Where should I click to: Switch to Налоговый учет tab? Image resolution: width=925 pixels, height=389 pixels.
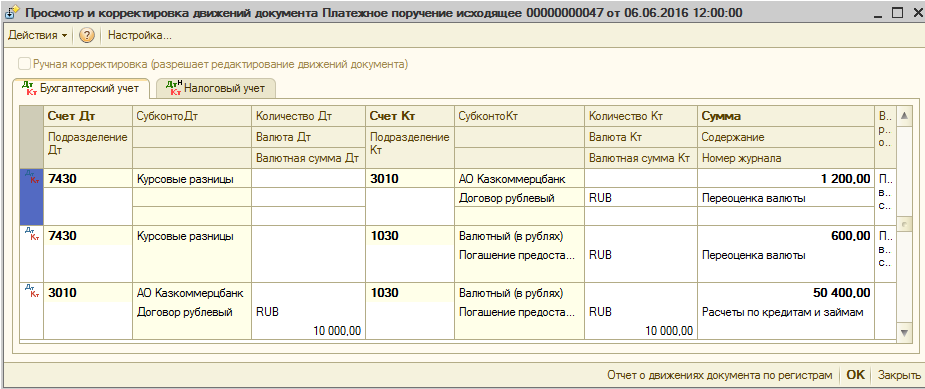(x=216, y=89)
